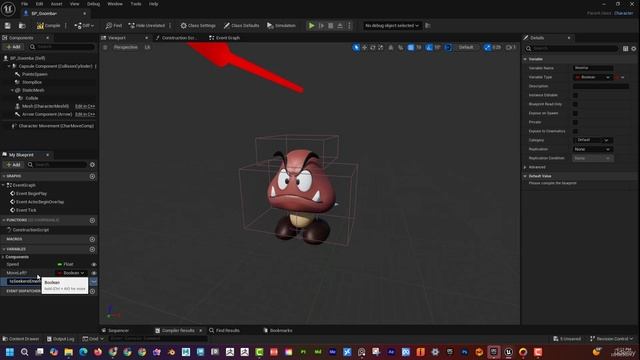Activate the rotate gizmo icon

click(x=373, y=48)
